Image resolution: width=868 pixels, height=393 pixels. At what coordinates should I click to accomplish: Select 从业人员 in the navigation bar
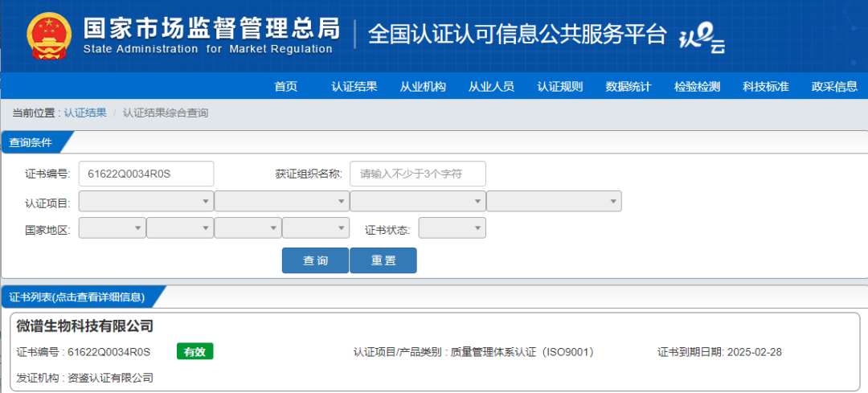point(492,86)
